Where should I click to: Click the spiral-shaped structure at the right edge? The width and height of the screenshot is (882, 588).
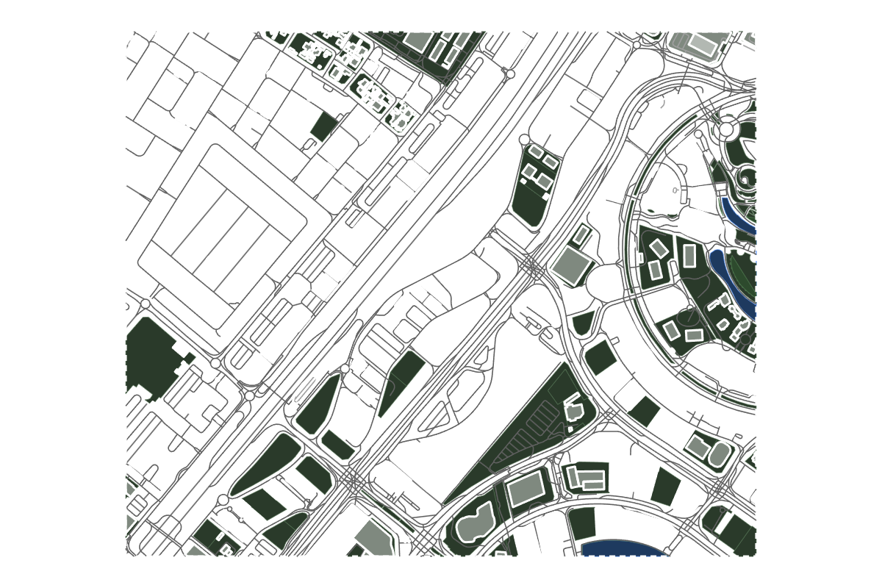click(x=747, y=179)
